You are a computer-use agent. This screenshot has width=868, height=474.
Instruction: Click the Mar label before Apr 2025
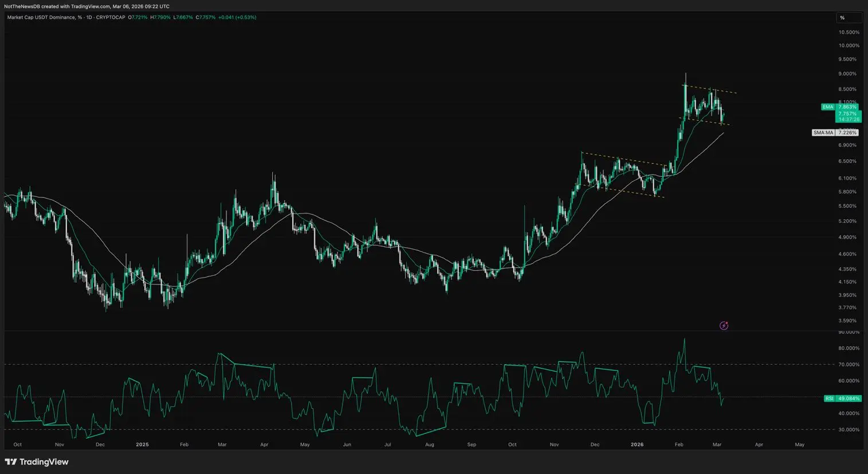[222, 445]
